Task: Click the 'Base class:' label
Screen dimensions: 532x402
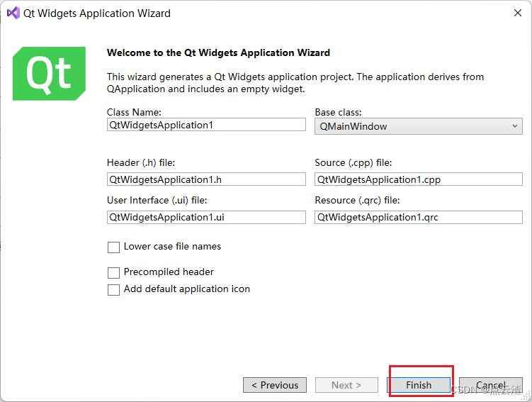Action: click(338, 113)
